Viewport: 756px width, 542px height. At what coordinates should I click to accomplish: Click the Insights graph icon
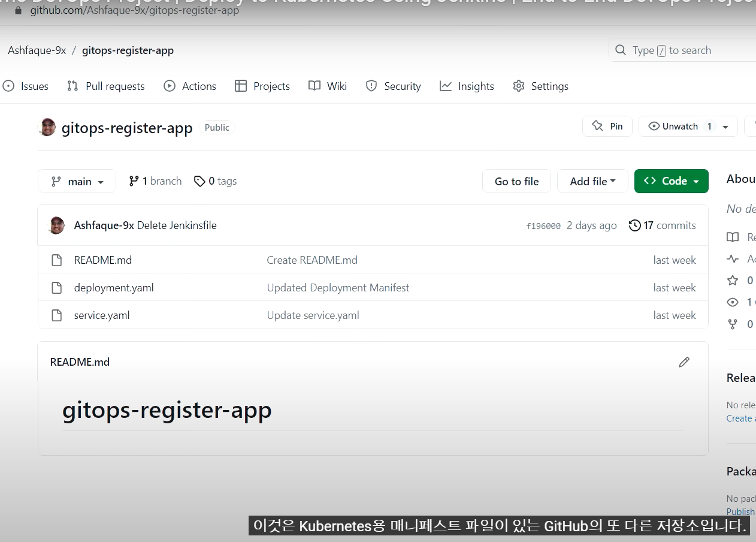pos(446,86)
